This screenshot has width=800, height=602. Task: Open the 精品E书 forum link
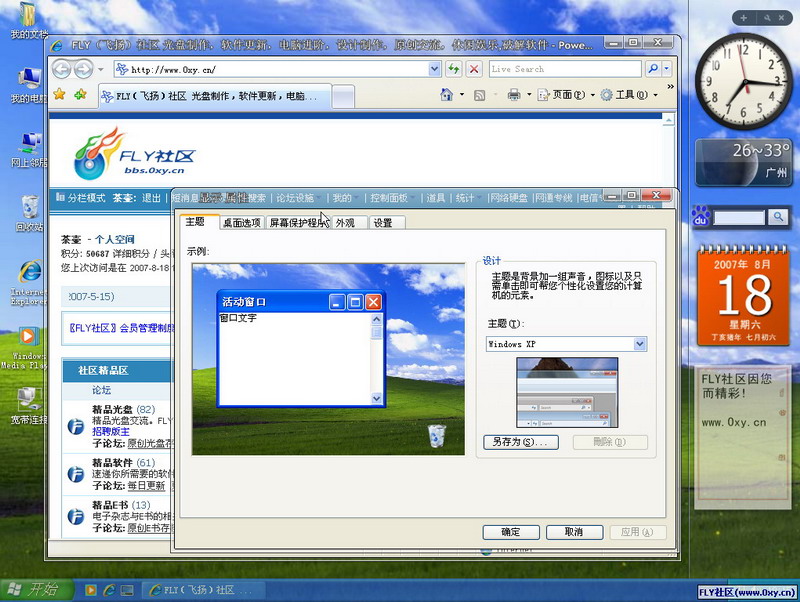point(110,505)
